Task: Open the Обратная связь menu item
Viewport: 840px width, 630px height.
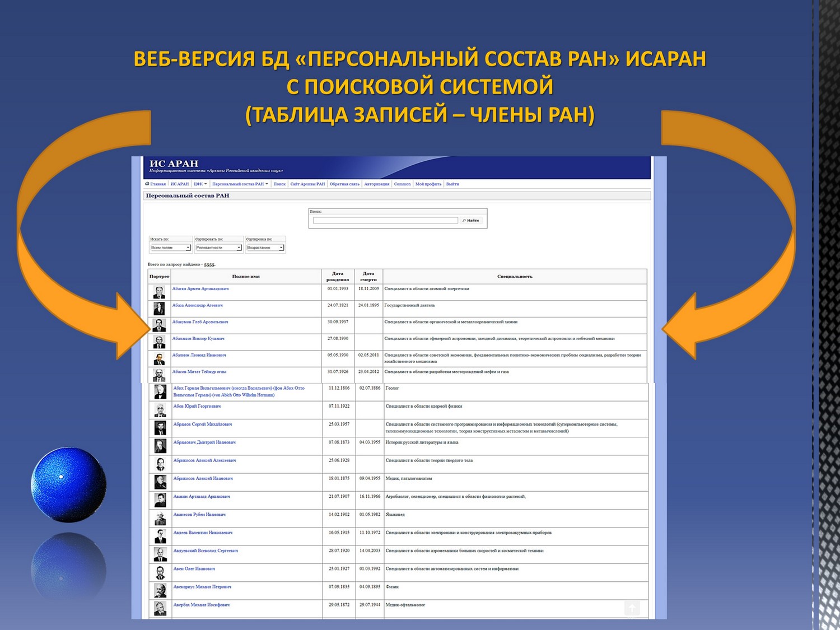Action: pyautogui.click(x=344, y=184)
